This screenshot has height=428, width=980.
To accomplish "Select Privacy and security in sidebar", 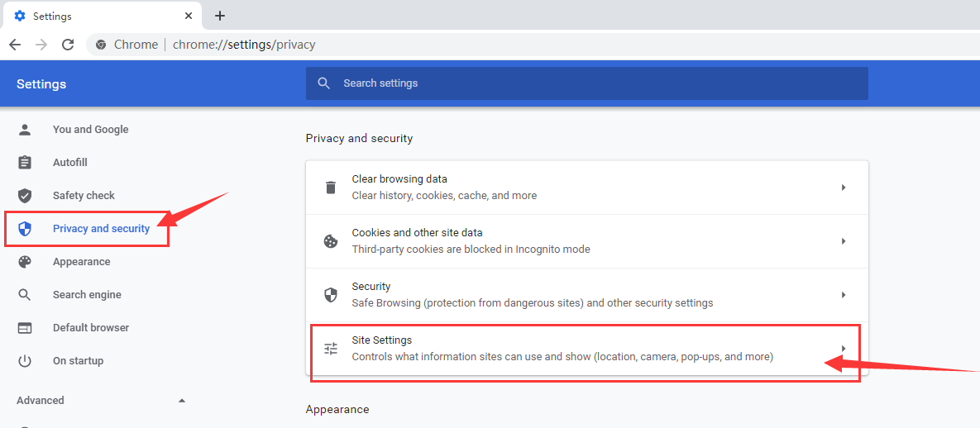I will click(101, 229).
